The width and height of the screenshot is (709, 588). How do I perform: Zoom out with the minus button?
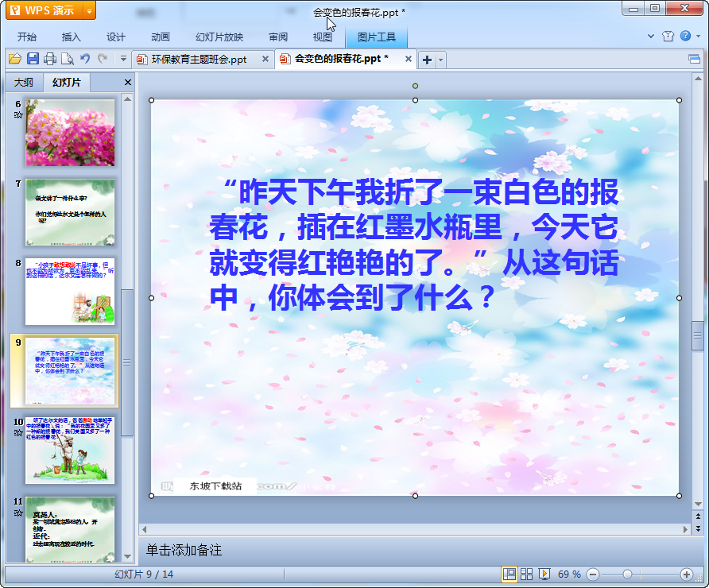pyautogui.click(x=593, y=574)
